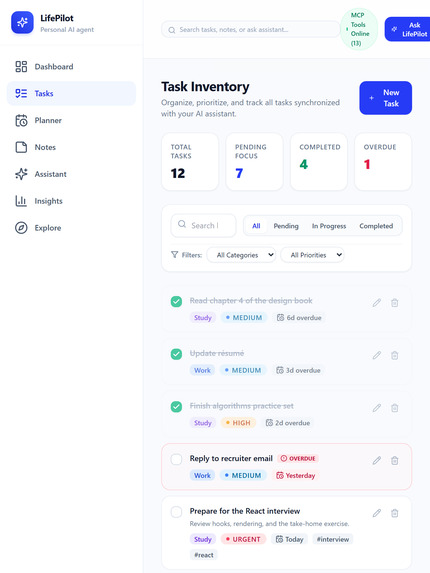Edit the Update résumé task
Image resolution: width=430 pixels, height=573 pixels.
377,355
